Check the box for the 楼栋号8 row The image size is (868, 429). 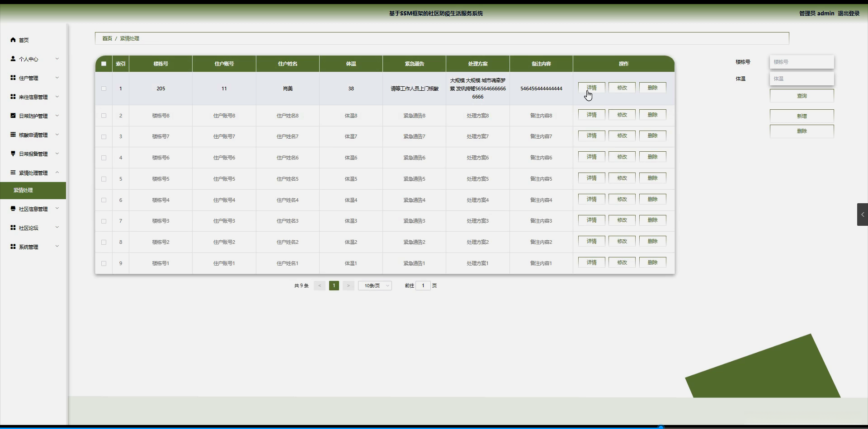point(104,116)
